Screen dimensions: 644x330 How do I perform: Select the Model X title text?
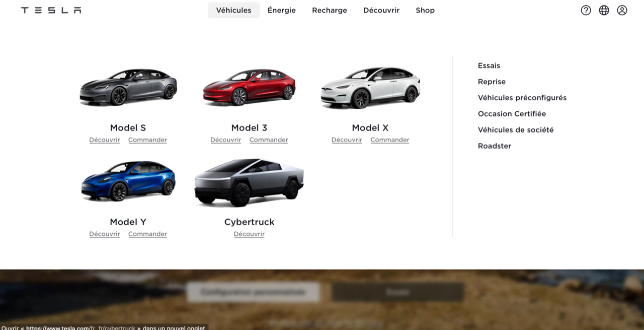click(x=370, y=128)
